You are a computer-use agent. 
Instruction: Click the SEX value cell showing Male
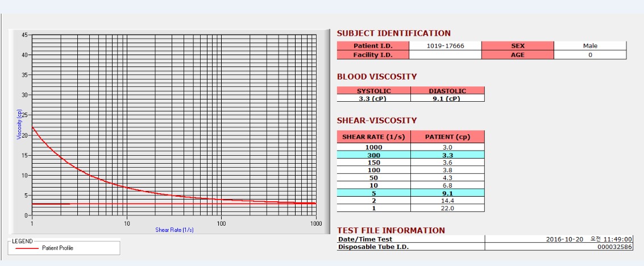pos(590,46)
